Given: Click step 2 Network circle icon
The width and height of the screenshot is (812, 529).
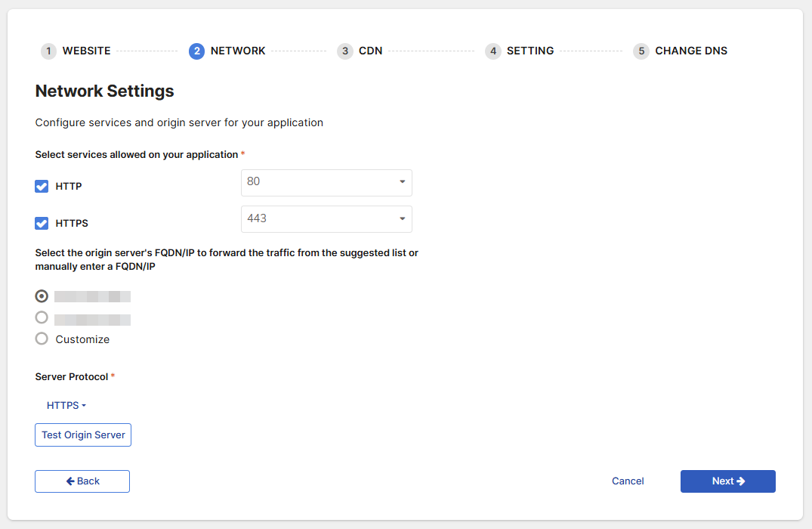Looking at the screenshot, I should point(196,51).
